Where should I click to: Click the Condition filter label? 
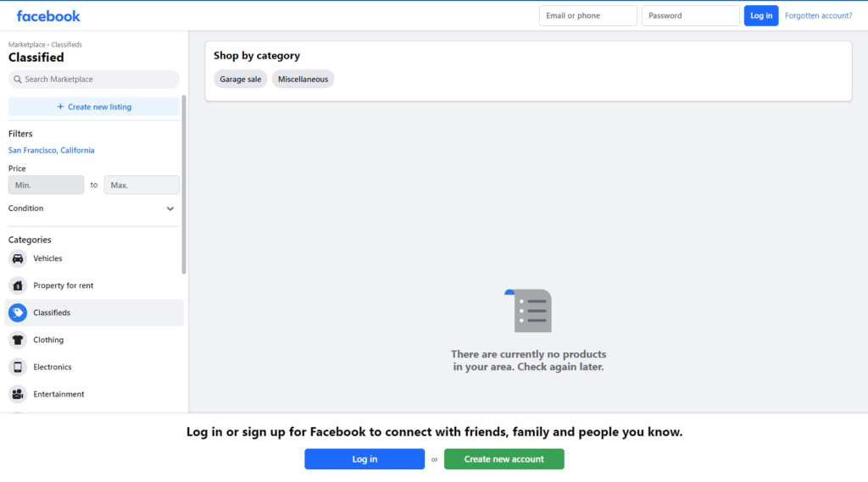tap(25, 208)
